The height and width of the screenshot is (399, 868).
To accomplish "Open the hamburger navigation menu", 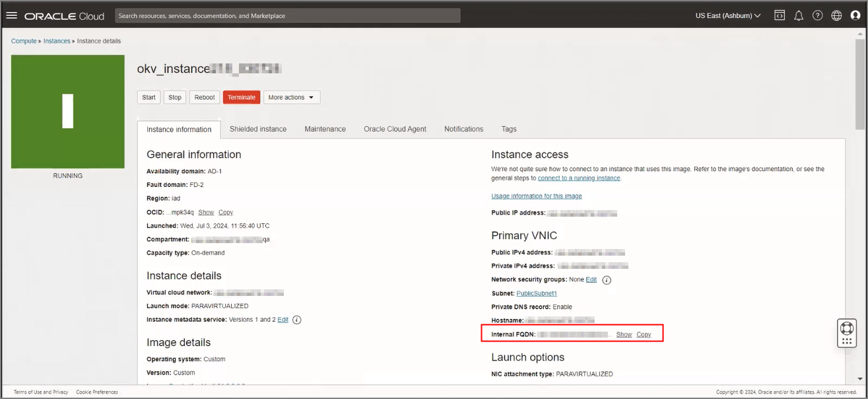I will click(11, 15).
